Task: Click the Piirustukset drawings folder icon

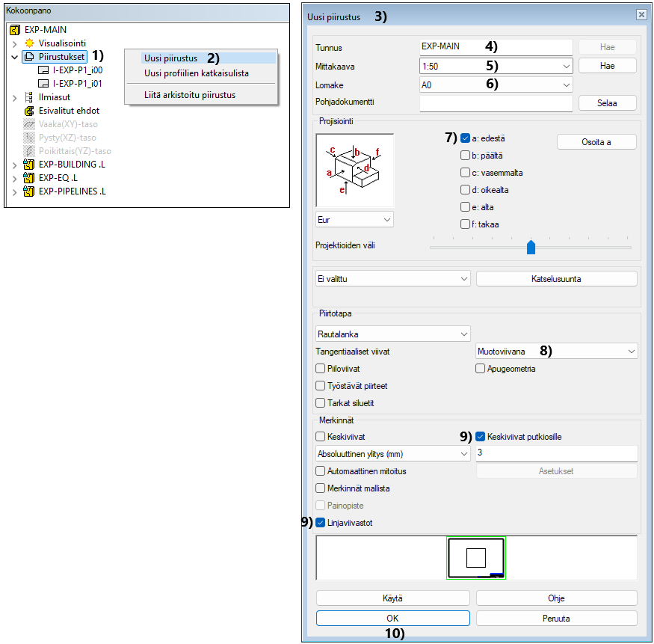Action: pyautogui.click(x=29, y=57)
